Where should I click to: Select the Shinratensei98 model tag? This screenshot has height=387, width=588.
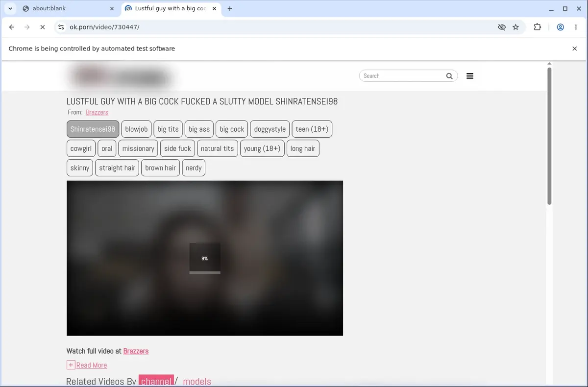point(93,129)
